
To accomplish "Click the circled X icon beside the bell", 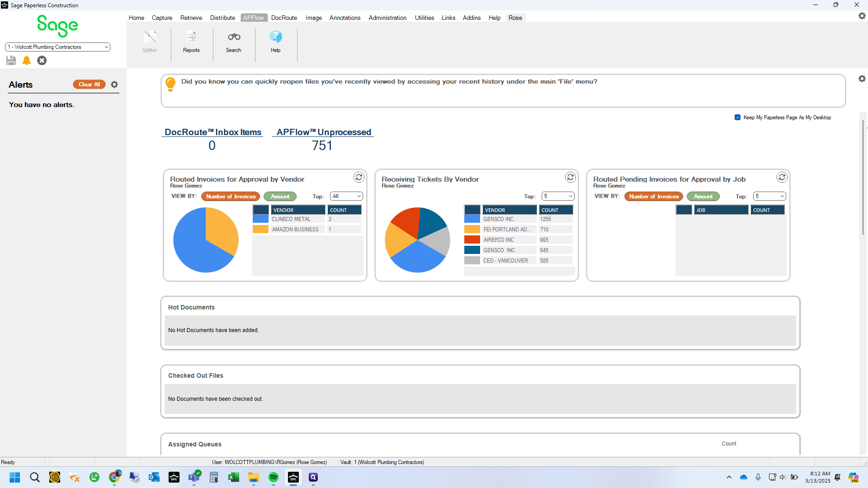I will click(x=42, y=61).
